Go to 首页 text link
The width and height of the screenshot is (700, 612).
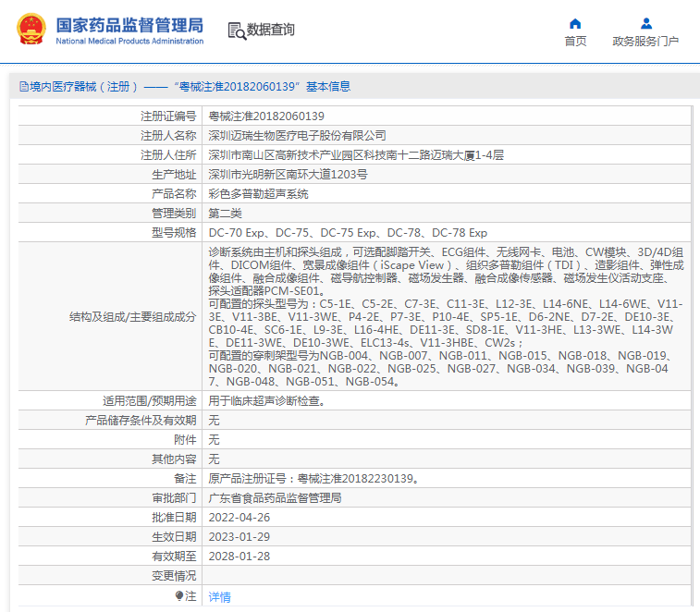click(575, 41)
